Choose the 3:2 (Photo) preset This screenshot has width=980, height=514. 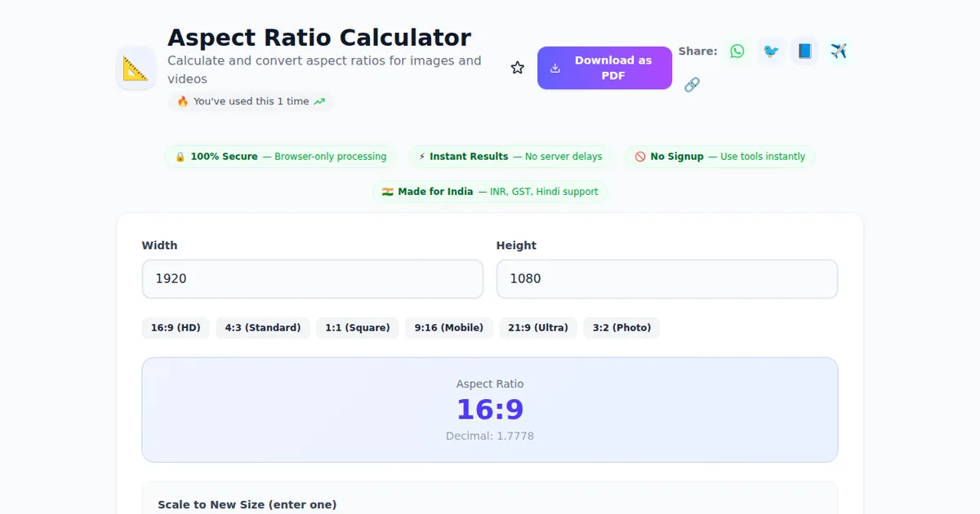[x=621, y=328]
